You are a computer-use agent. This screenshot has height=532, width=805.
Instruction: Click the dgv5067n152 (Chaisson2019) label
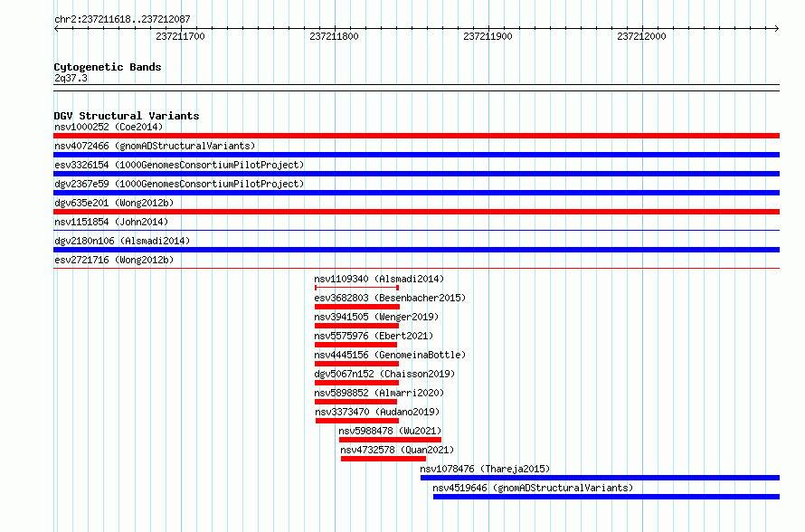coord(384,374)
